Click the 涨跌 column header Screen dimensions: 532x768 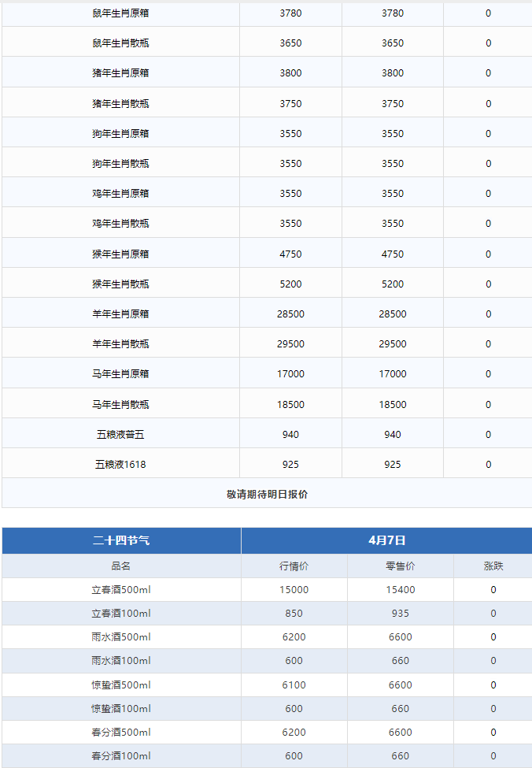coord(493,566)
